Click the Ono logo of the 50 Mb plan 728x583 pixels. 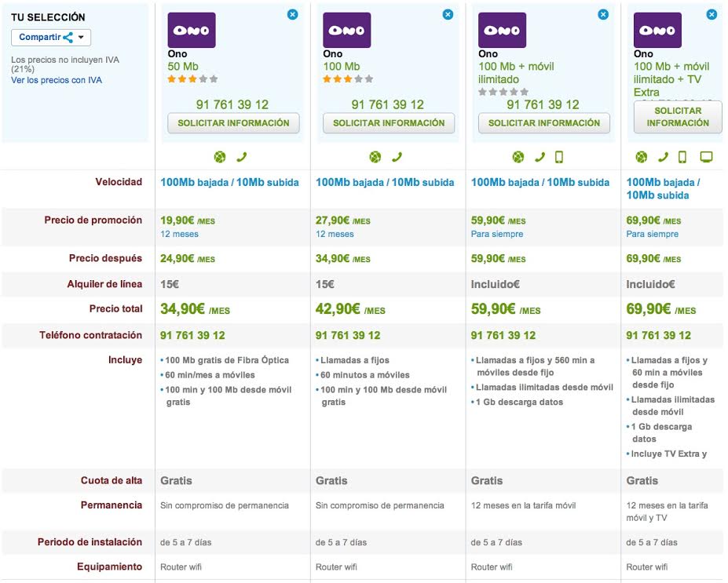coord(192,30)
